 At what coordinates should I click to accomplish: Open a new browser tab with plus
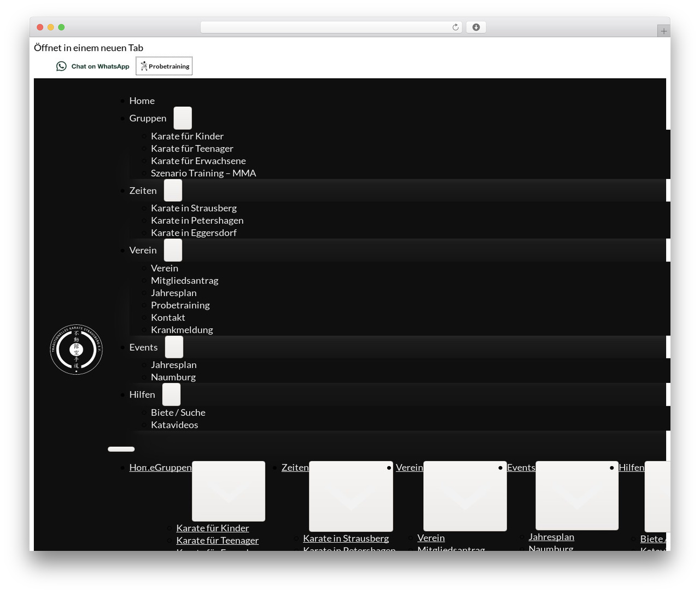[663, 31]
